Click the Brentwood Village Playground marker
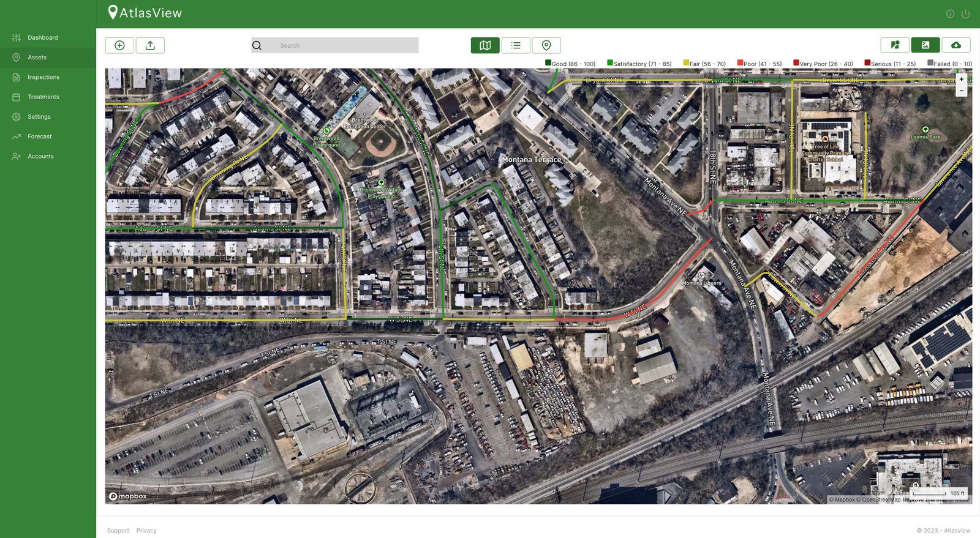Image resolution: width=980 pixels, height=538 pixels. coord(381,182)
